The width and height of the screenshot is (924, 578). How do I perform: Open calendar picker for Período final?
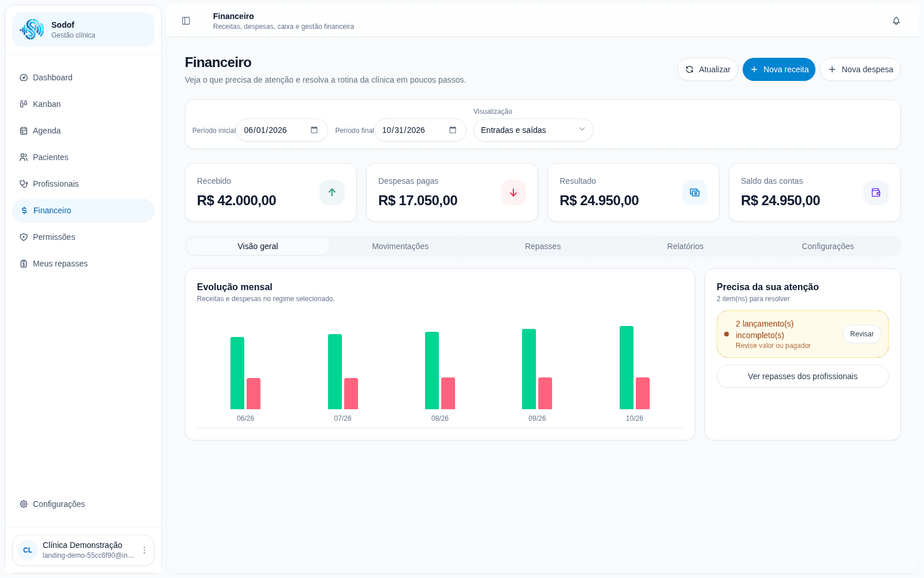coord(453,130)
